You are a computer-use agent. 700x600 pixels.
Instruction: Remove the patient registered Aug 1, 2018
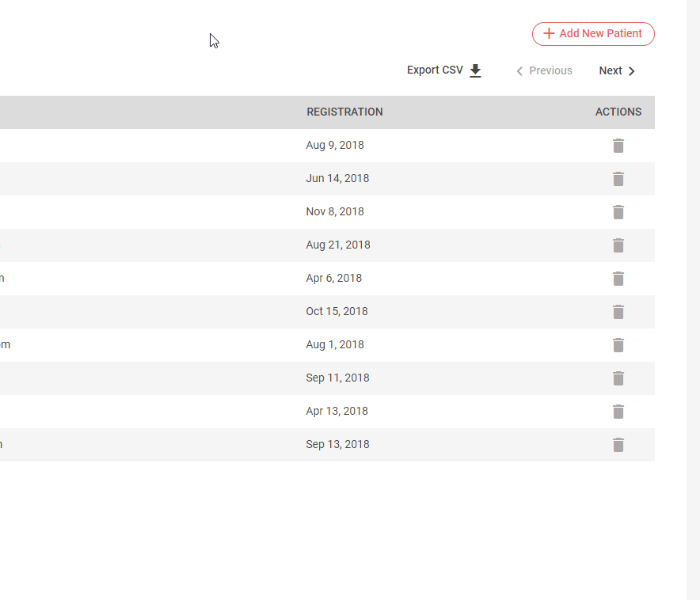pyautogui.click(x=618, y=345)
